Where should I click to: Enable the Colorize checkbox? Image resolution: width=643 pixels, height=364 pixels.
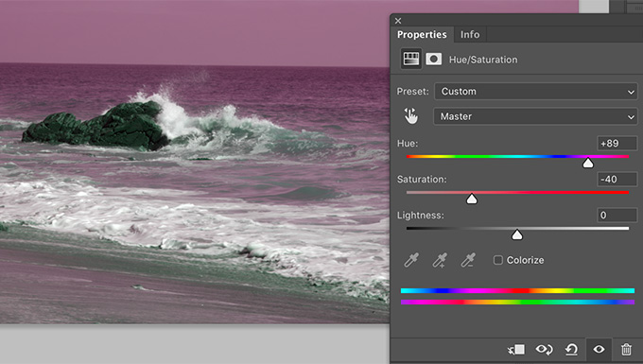point(497,260)
